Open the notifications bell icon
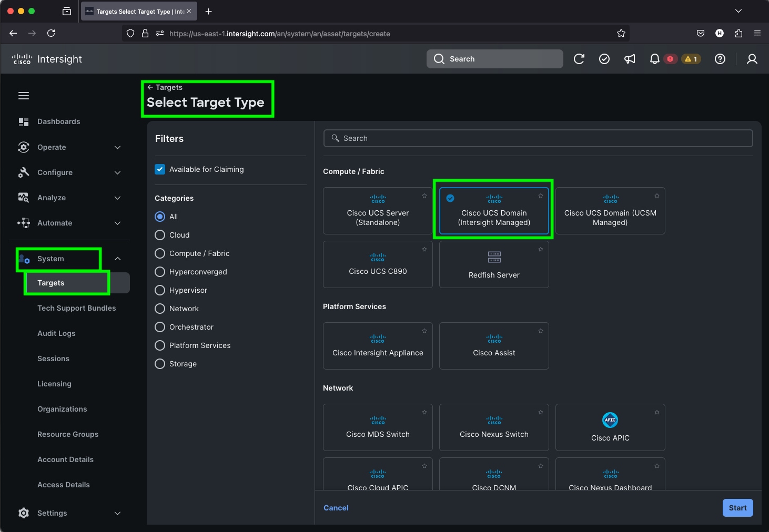 point(654,59)
